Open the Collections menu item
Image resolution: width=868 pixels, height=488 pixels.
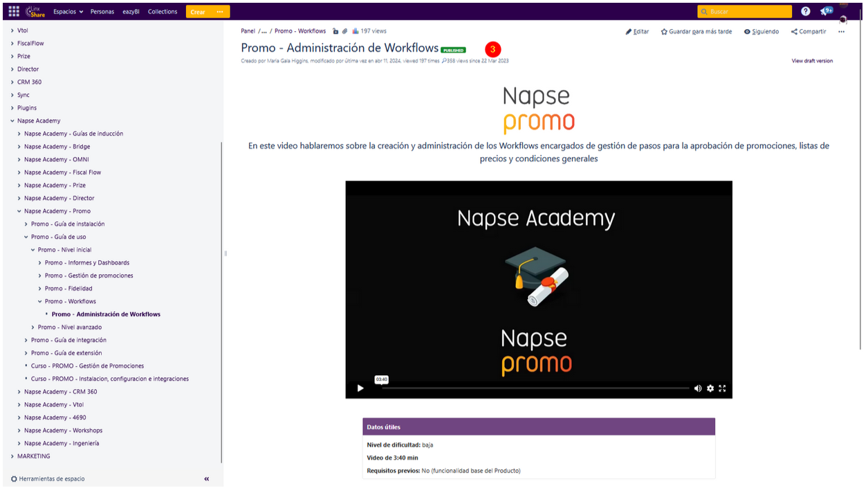(163, 11)
